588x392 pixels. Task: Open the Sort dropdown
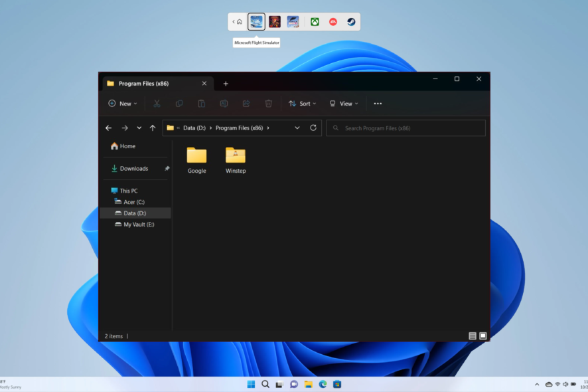[302, 104]
